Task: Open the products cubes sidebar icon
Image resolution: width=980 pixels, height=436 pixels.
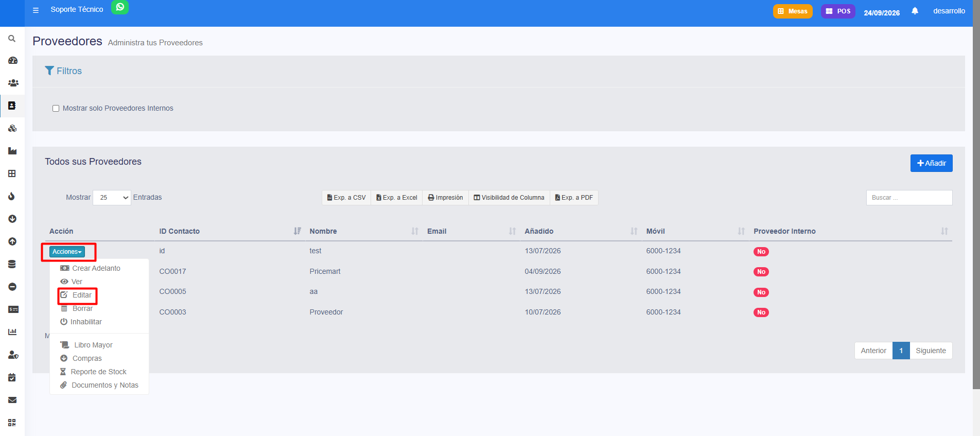Action: pyautogui.click(x=12, y=128)
